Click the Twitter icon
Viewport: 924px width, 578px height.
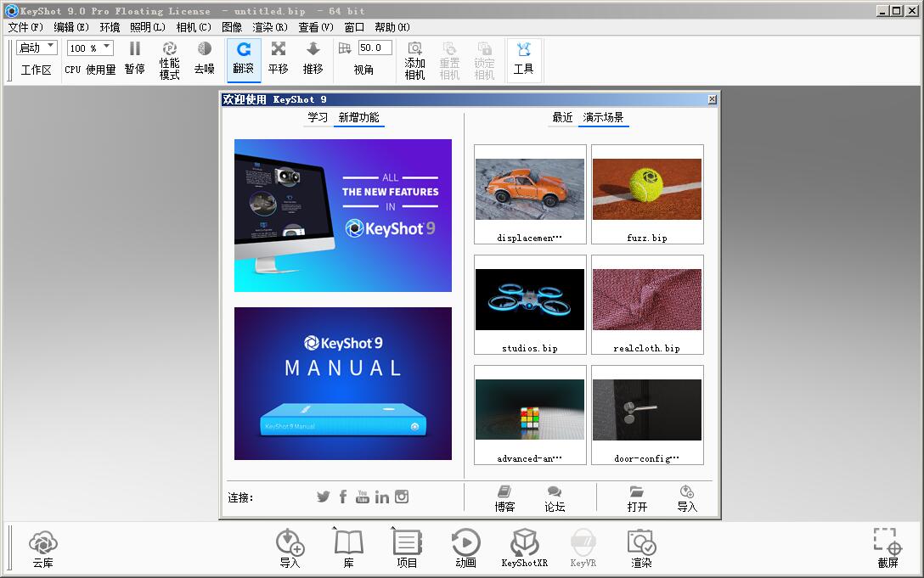pos(323,497)
